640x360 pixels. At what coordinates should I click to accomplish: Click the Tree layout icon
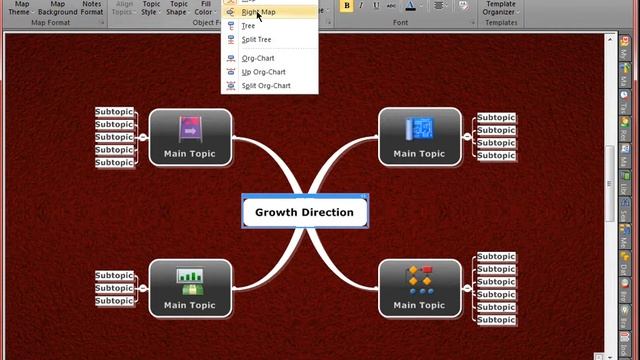click(x=231, y=26)
